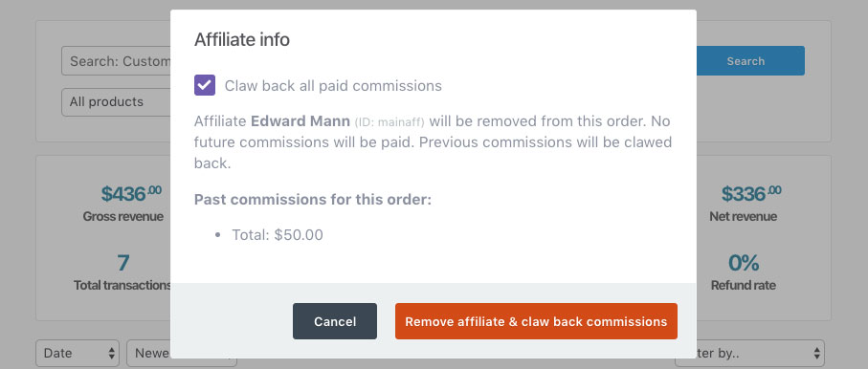The width and height of the screenshot is (868, 369).
Task: Open the All products dropdown
Action: [x=116, y=101]
